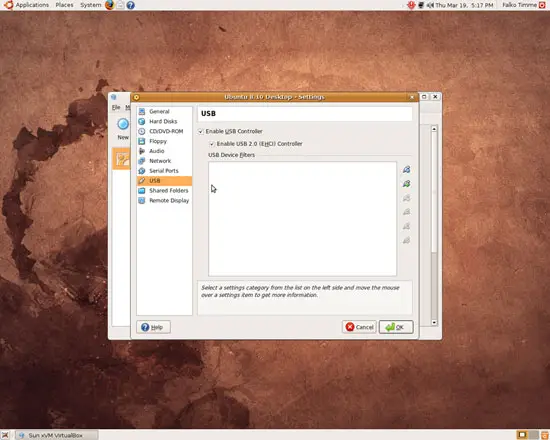
Task: Open the Firefox launcher in top panel
Action: [x=109, y=5]
